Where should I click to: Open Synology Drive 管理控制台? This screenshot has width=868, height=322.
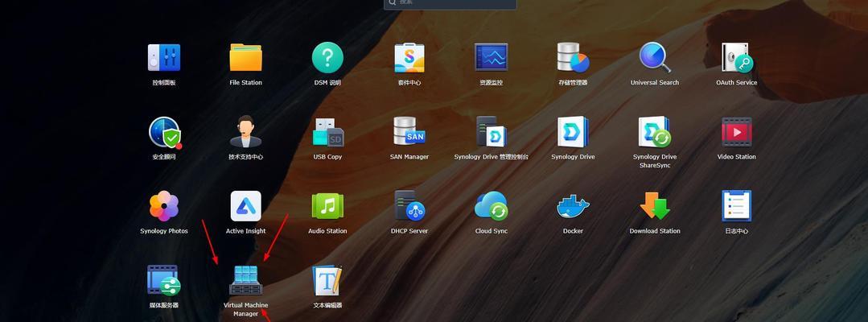pos(491,132)
